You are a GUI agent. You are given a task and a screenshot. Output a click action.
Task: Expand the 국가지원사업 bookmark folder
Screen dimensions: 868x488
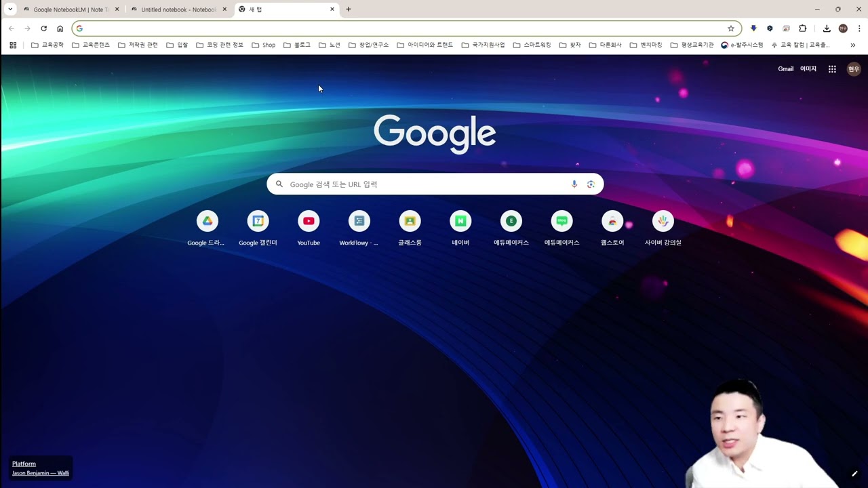[x=484, y=45]
